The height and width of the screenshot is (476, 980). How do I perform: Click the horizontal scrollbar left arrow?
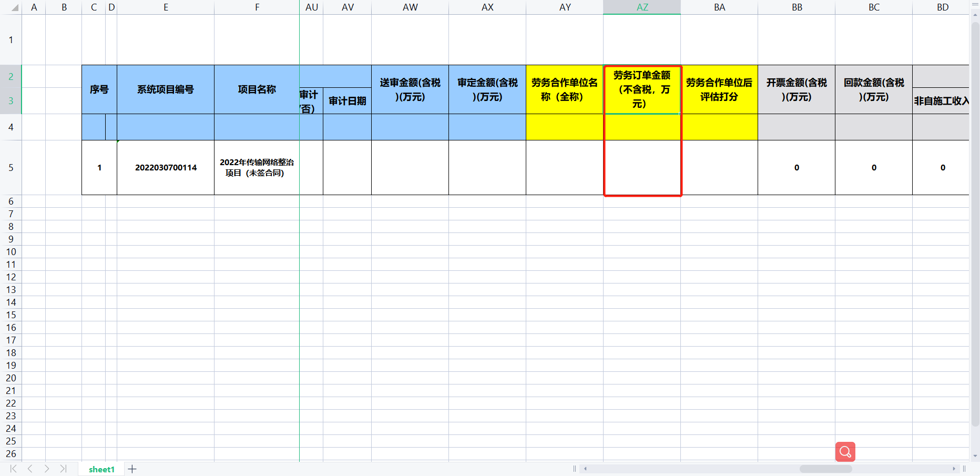click(585, 469)
